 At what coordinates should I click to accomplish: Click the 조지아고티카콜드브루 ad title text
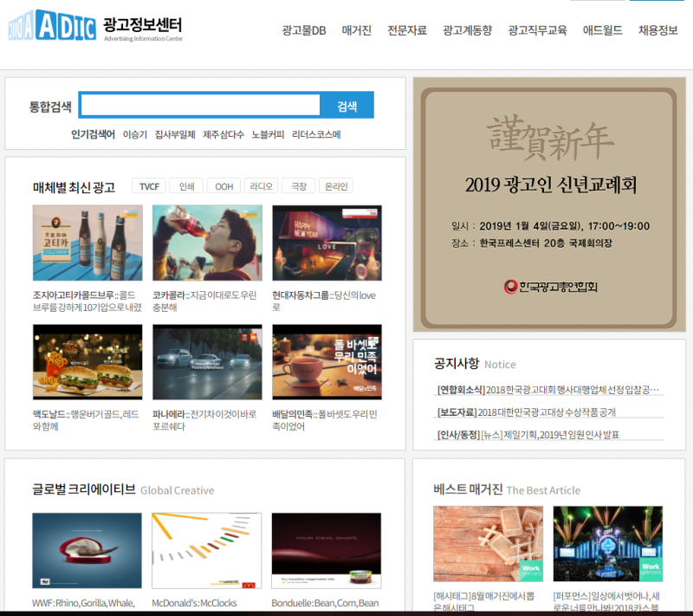[x=87, y=301]
